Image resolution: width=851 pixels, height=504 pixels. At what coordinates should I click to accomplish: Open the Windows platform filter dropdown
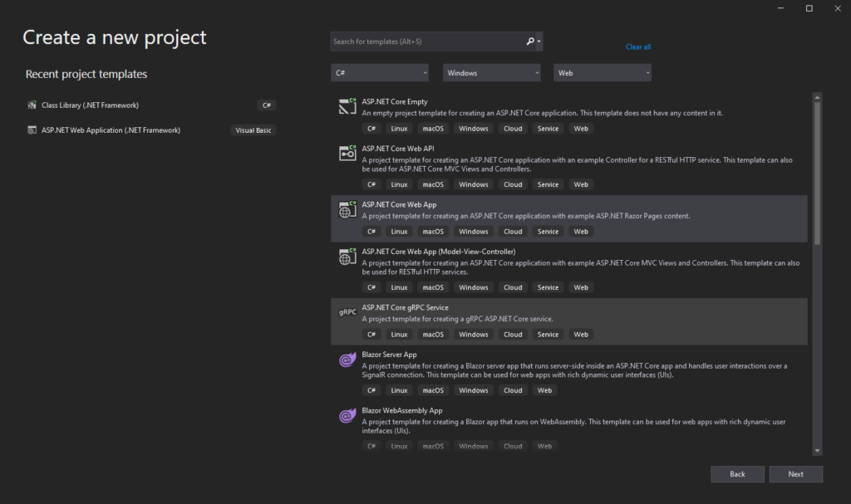pyautogui.click(x=492, y=73)
